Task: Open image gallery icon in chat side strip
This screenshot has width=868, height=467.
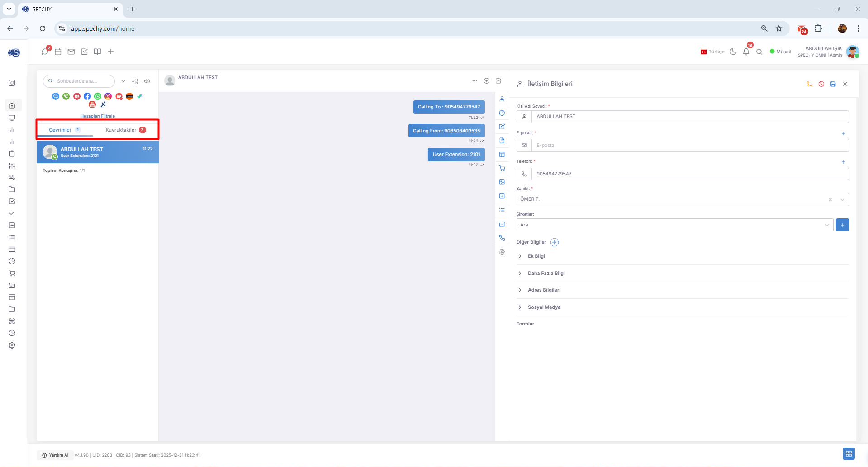Action: [502, 182]
